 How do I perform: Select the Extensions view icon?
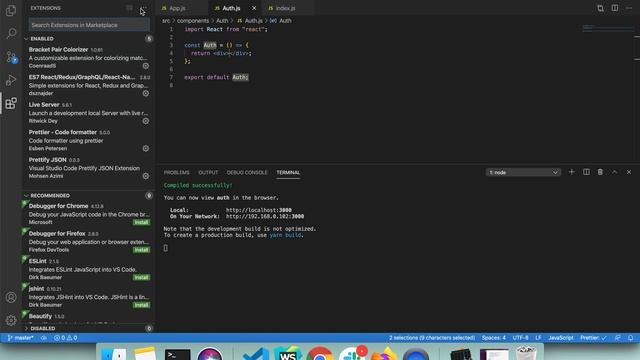(11, 103)
